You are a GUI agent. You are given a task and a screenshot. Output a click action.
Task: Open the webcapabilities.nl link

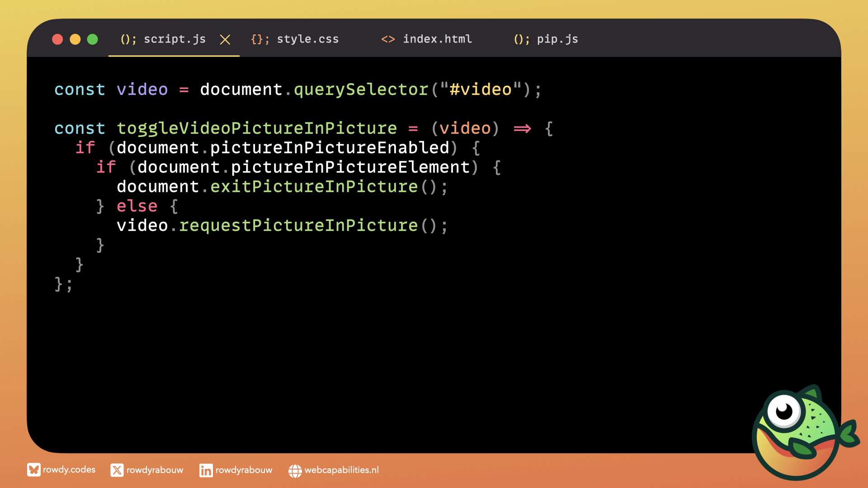(x=341, y=470)
